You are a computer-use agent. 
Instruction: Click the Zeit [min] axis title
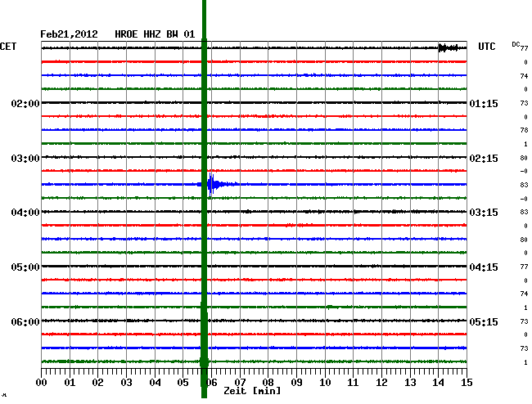pyautogui.click(x=252, y=391)
